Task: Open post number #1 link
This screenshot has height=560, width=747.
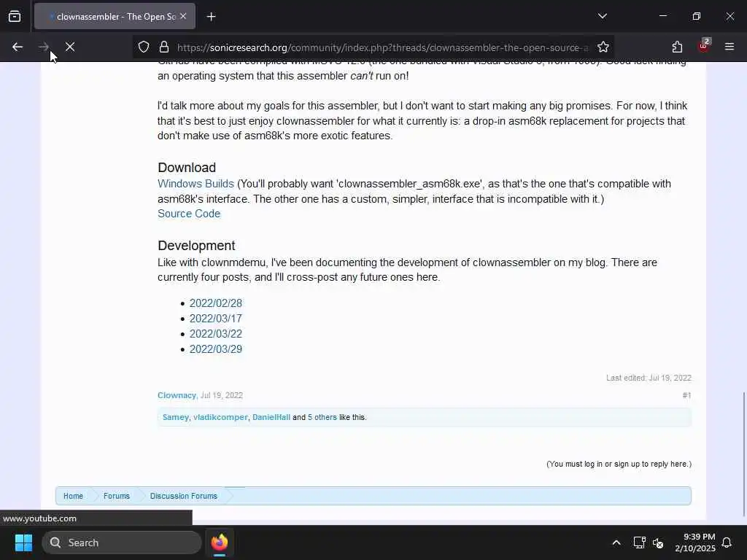Action: (686, 395)
